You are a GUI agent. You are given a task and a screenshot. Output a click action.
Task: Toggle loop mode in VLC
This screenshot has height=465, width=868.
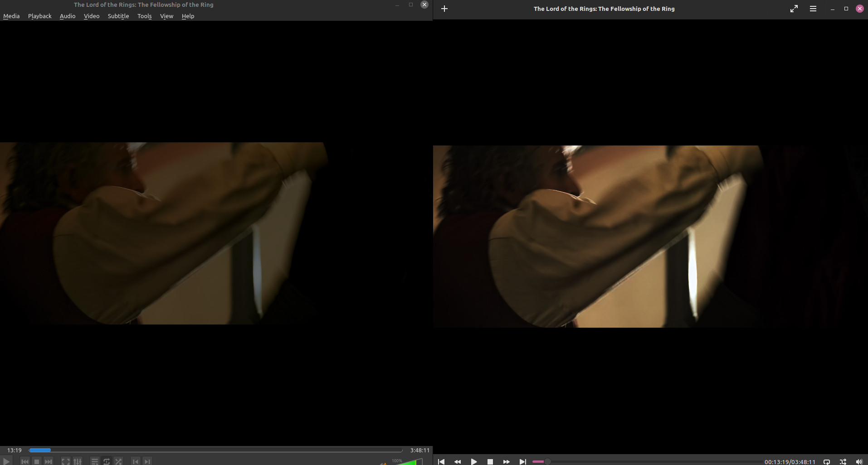tap(107, 461)
